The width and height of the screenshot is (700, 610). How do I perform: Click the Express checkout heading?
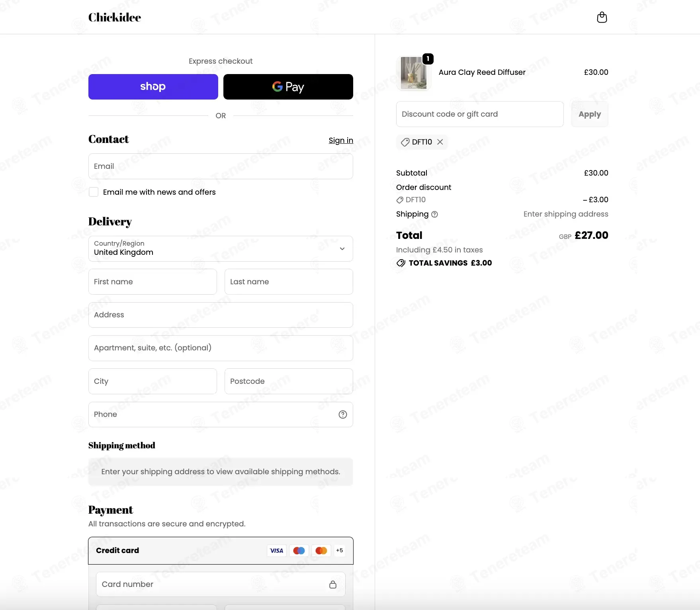coord(221,61)
